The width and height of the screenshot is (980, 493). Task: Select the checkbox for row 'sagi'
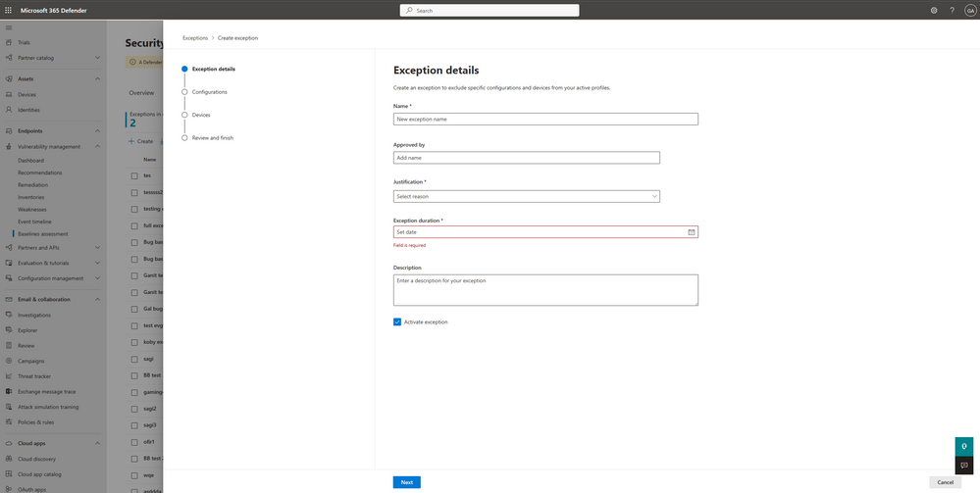point(134,360)
